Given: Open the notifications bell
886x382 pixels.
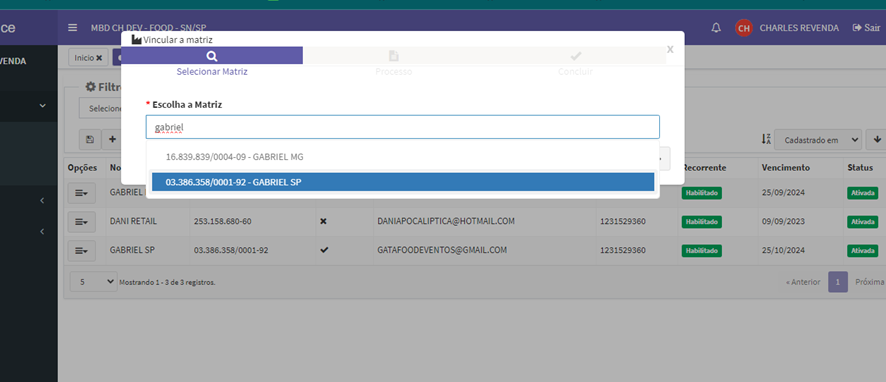Looking at the screenshot, I should (716, 28).
